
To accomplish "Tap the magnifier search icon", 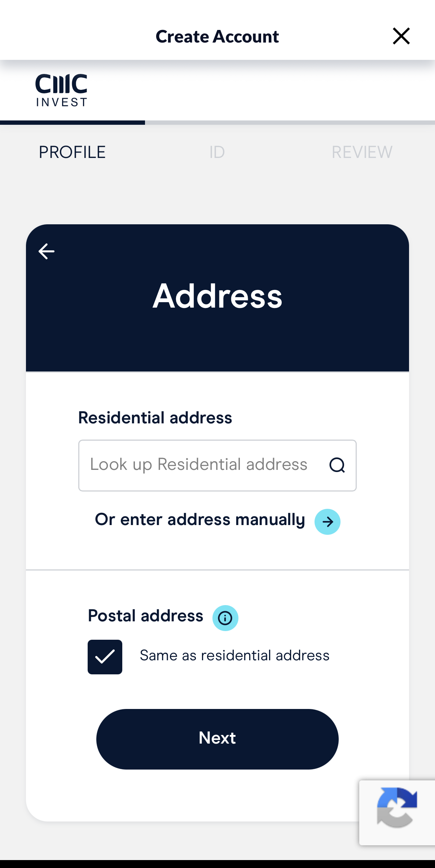I will (x=337, y=465).
